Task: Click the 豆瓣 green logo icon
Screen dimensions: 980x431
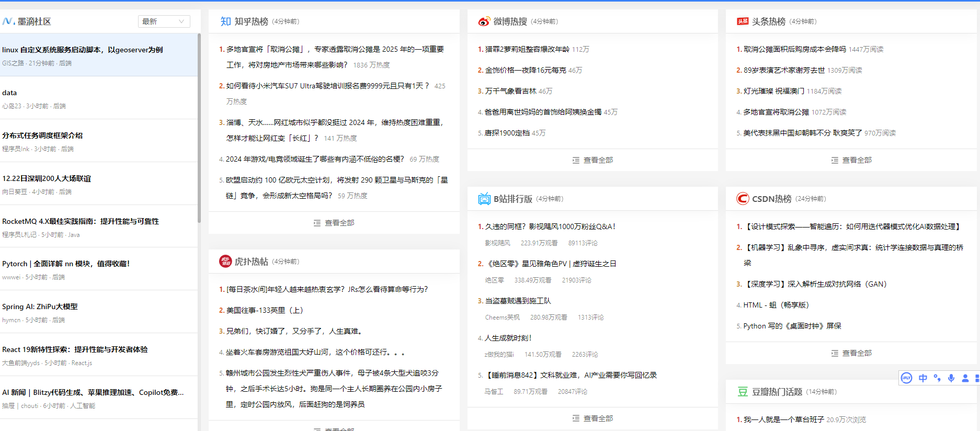Action: click(743, 392)
